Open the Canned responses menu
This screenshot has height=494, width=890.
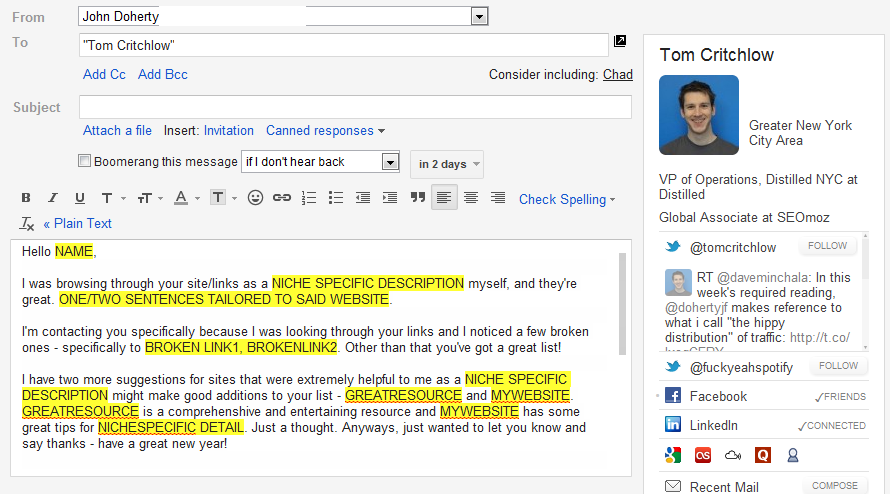[x=325, y=130]
